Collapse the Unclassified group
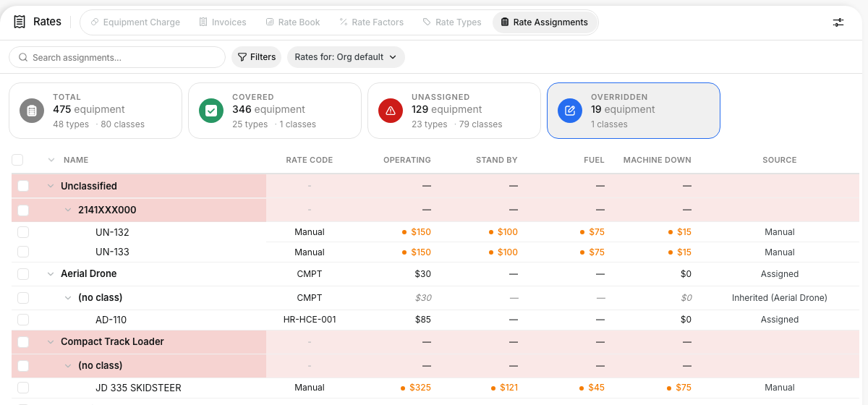The image size is (868, 405). [51, 186]
